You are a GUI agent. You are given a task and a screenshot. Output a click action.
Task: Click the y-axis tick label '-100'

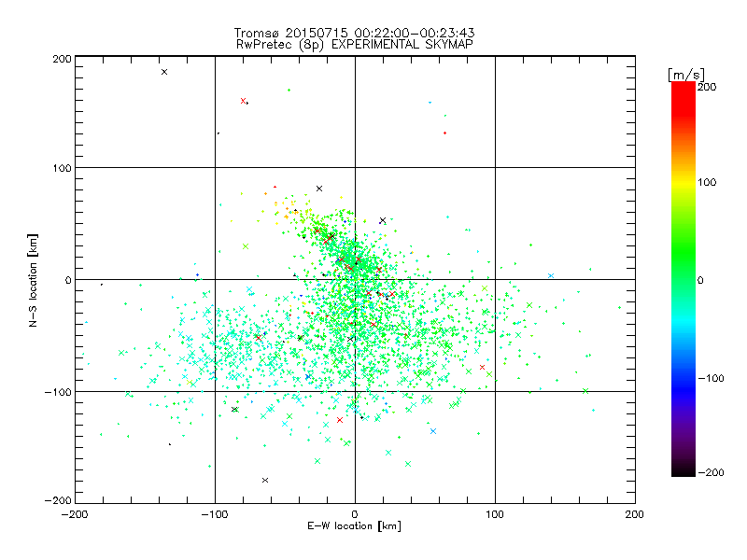click(x=58, y=392)
